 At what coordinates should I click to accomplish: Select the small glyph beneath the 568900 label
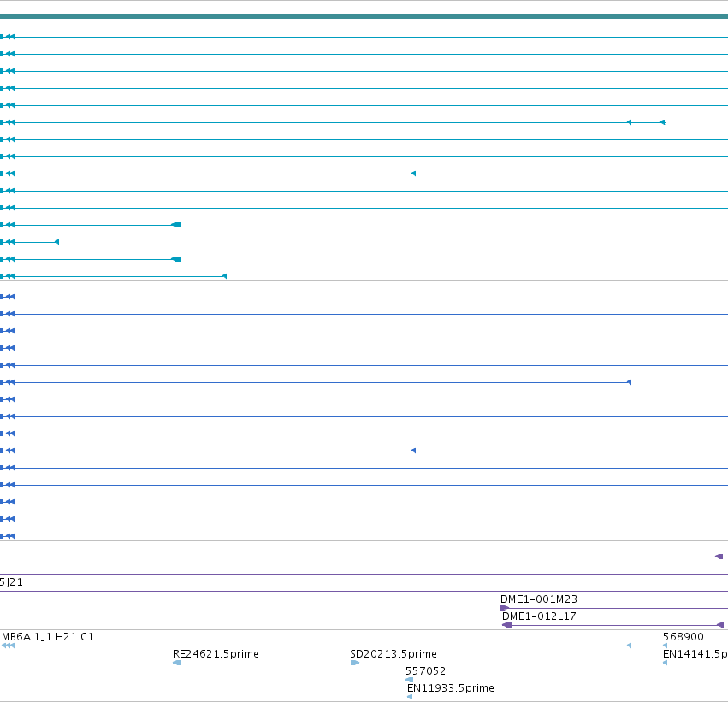(665, 646)
